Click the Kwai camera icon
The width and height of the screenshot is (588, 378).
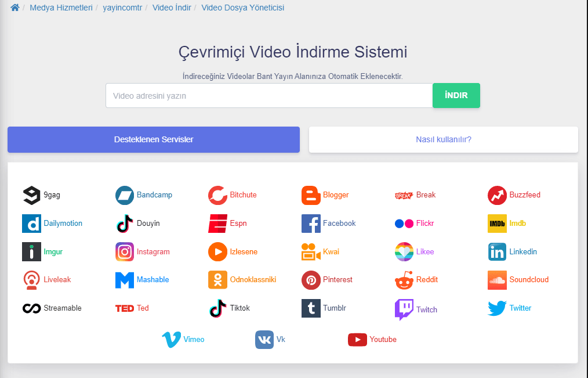(311, 251)
